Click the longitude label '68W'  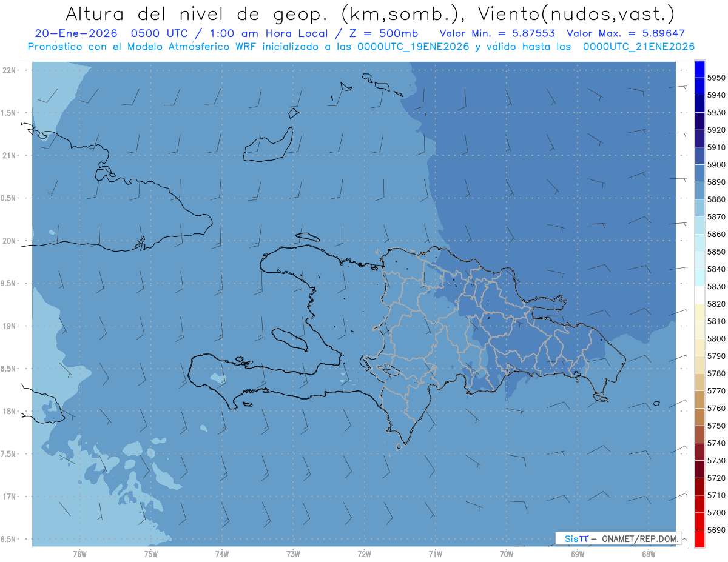pyautogui.click(x=649, y=554)
